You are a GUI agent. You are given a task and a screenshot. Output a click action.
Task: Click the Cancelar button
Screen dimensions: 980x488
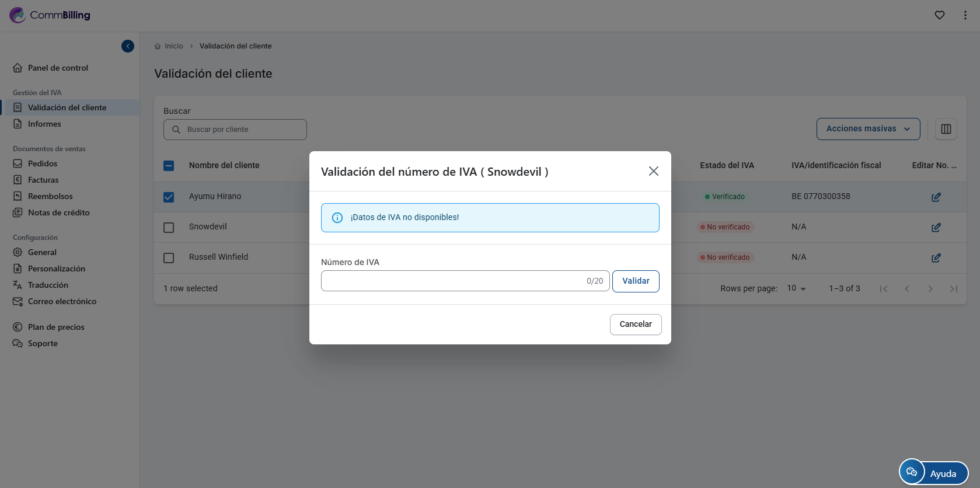pyautogui.click(x=635, y=325)
